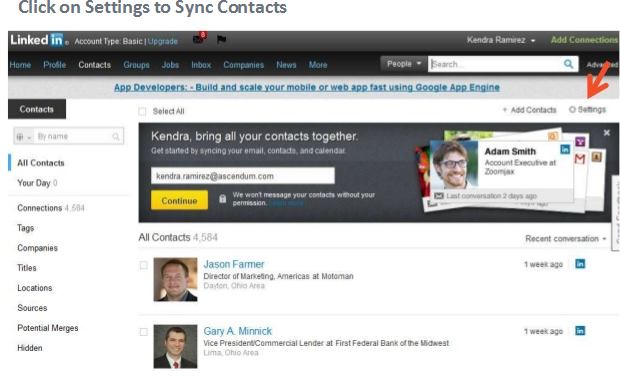This screenshot has height=377, width=620.
Task: Select Connections 4,584 in sidebar
Action: point(51,208)
